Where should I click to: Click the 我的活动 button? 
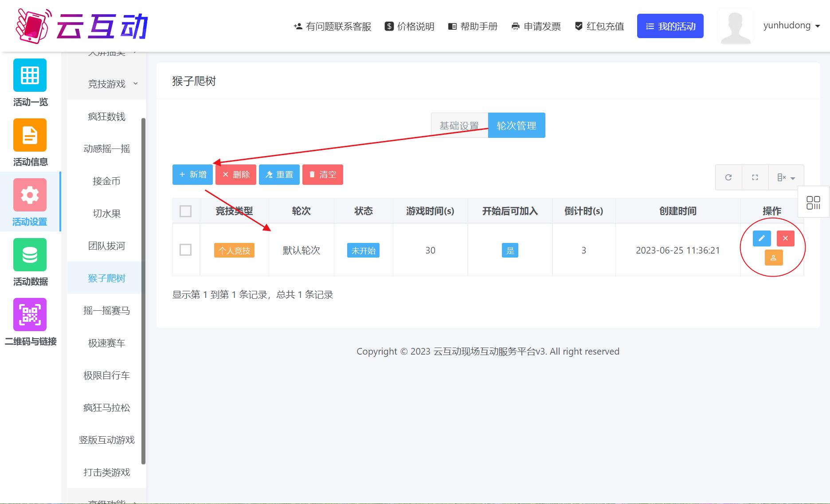coord(670,26)
